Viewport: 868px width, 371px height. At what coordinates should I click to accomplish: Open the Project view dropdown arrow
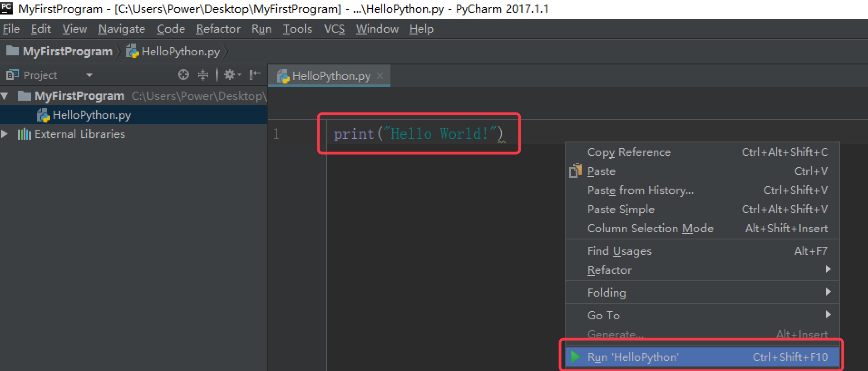tap(89, 75)
